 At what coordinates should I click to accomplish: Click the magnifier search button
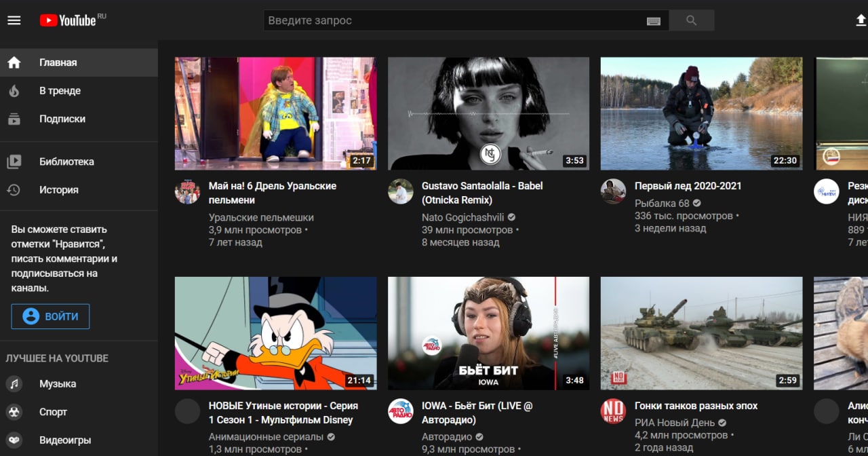pyautogui.click(x=692, y=20)
